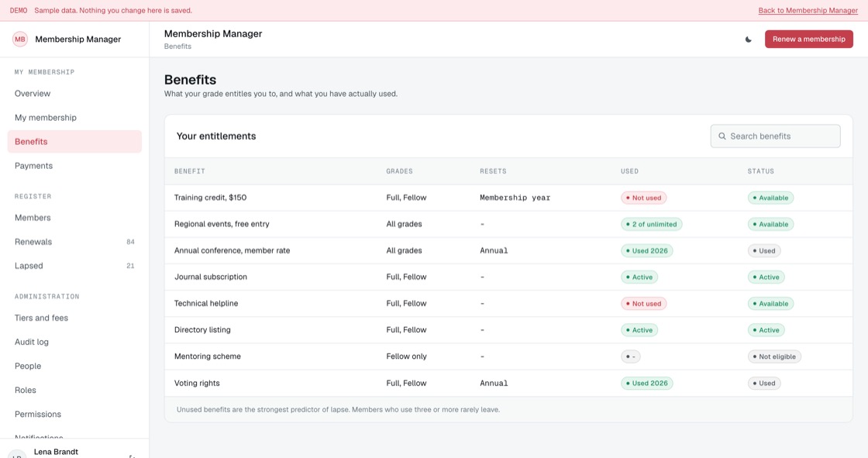
Task: Navigate to Members register
Action: tap(74, 218)
